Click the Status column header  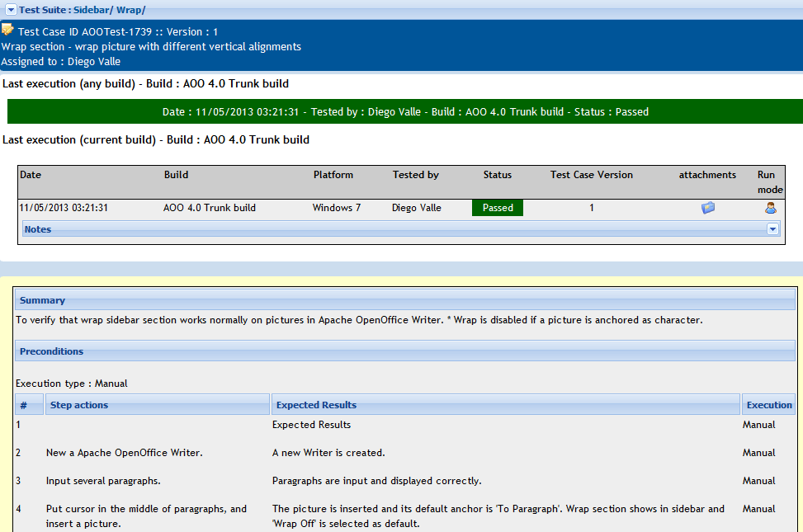tap(498, 175)
